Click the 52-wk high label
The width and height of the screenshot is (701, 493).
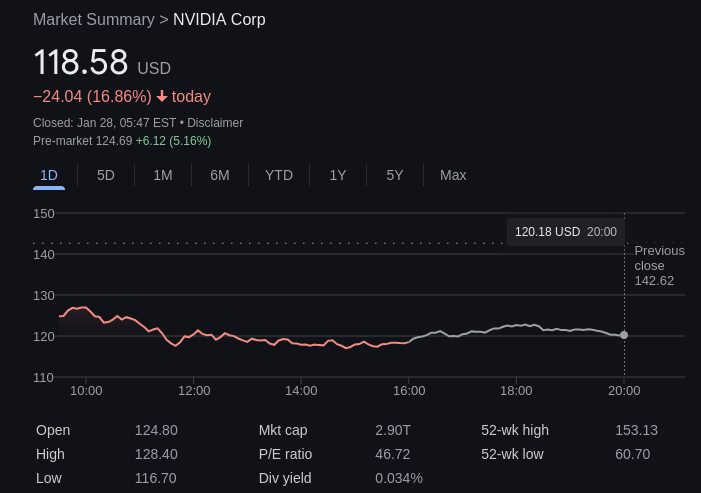(x=515, y=430)
